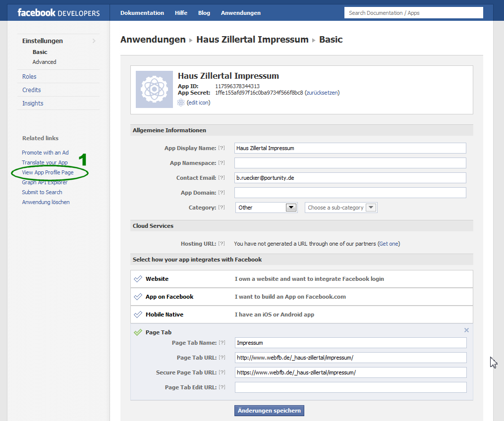Toggle the Website integration checkmark
The height and width of the screenshot is (421, 504).
click(138, 279)
